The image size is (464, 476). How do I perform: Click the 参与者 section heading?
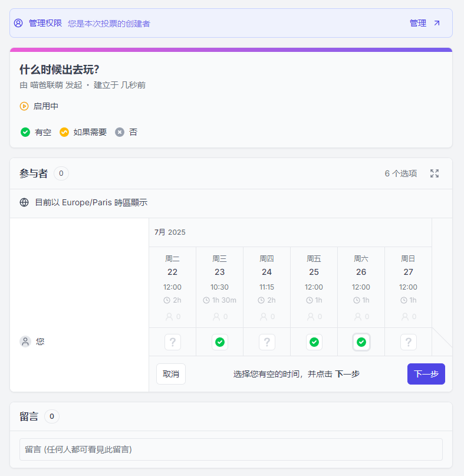[x=34, y=173]
